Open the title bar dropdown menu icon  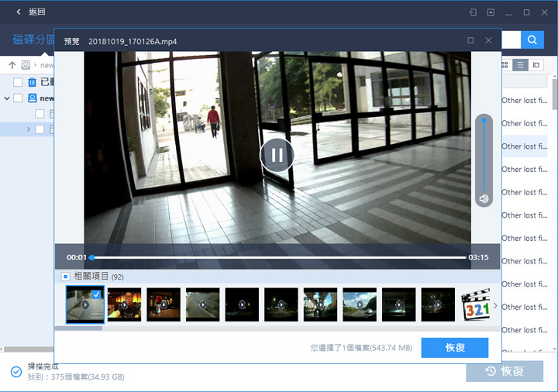point(491,12)
